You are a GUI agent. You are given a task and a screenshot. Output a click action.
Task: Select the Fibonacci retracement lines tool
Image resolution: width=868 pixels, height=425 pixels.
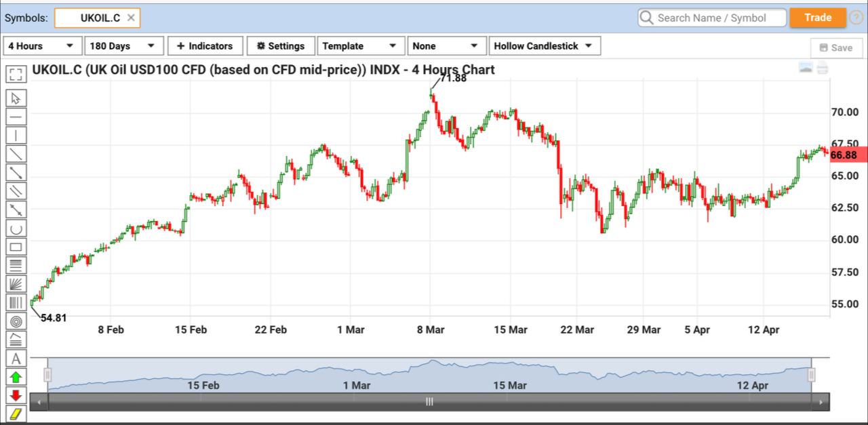coord(16,265)
